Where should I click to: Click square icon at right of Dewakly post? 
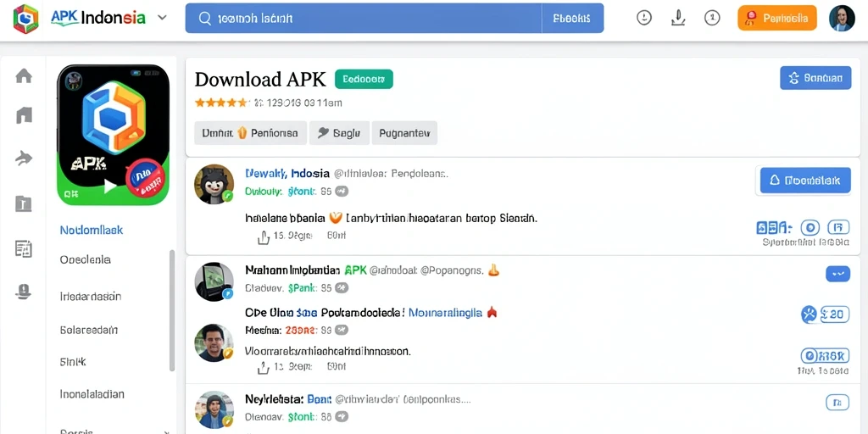click(838, 227)
